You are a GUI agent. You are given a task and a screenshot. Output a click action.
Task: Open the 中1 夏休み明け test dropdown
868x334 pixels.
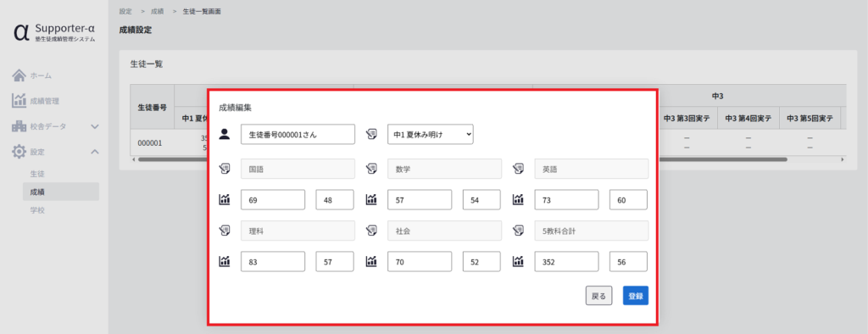[431, 134]
